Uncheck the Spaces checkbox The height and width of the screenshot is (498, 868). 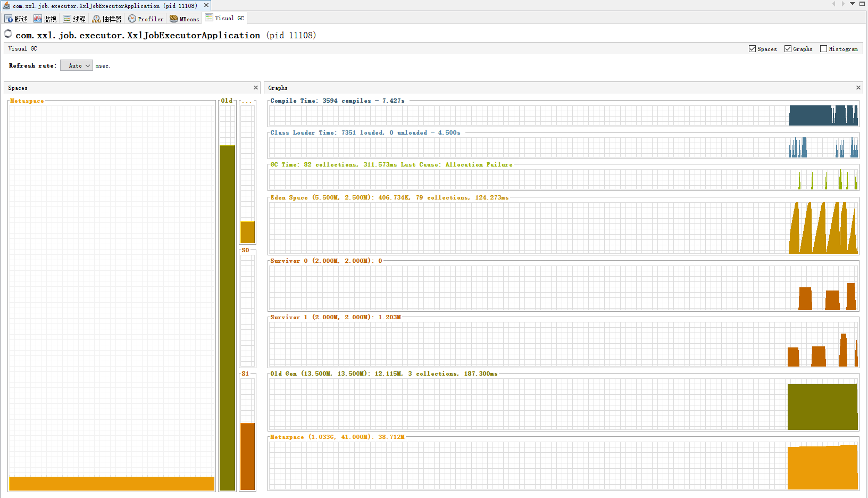tap(752, 49)
